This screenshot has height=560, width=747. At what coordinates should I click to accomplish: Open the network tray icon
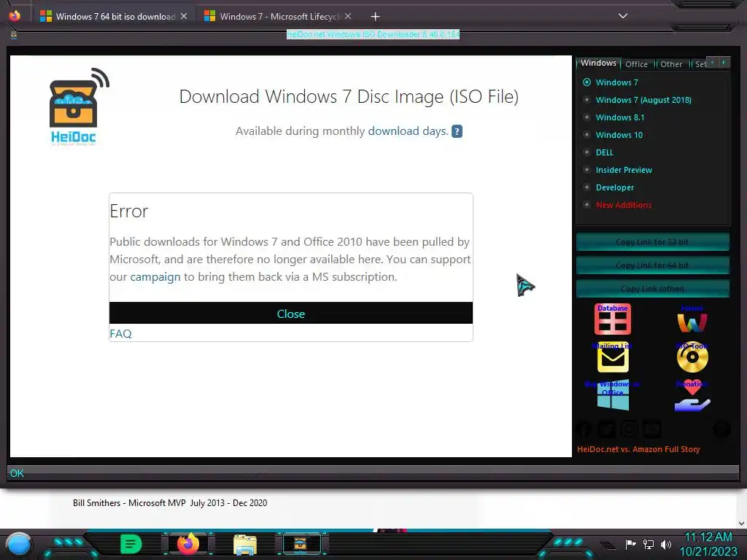[x=649, y=544]
